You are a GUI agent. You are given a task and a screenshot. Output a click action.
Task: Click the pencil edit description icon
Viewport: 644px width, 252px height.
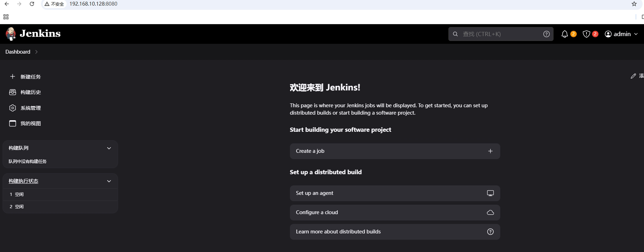633,76
